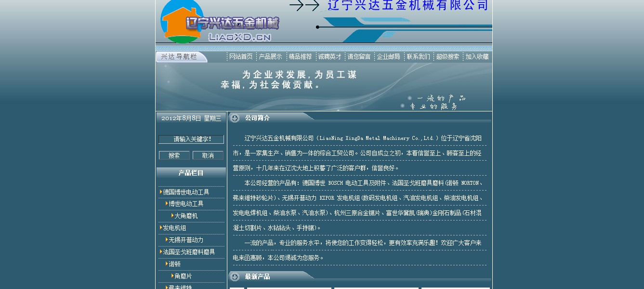Expand the 法国圣戈班磨料磨具 arrow

coord(161,252)
